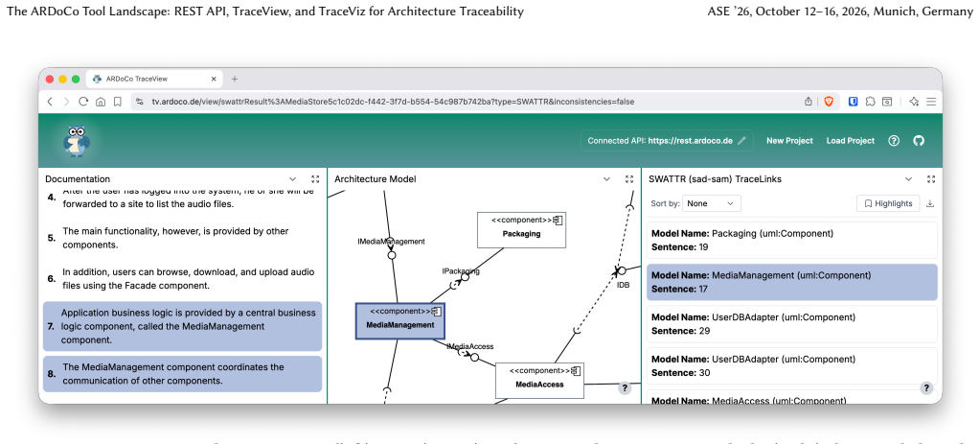Open the GitHub icon link
The image size is (980, 444).
tap(918, 141)
